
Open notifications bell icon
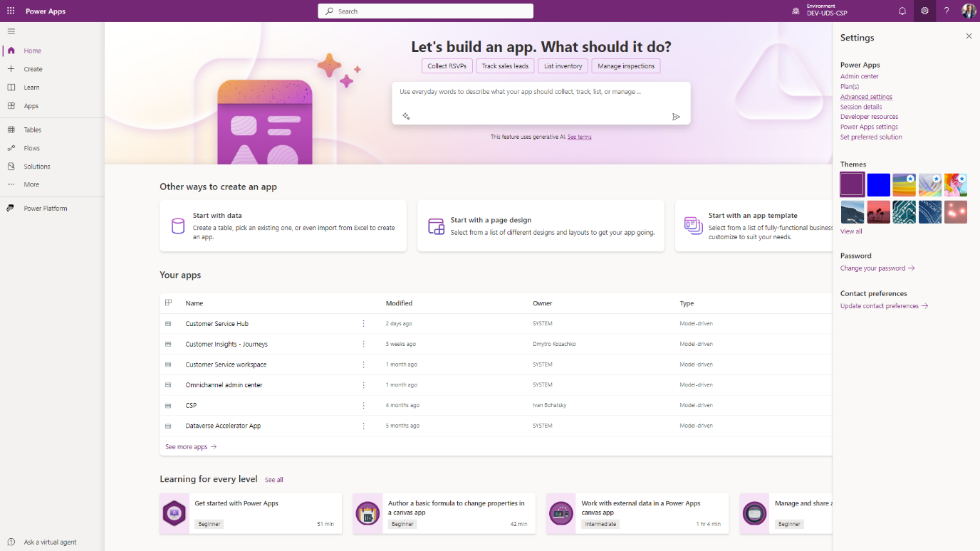click(902, 11)
